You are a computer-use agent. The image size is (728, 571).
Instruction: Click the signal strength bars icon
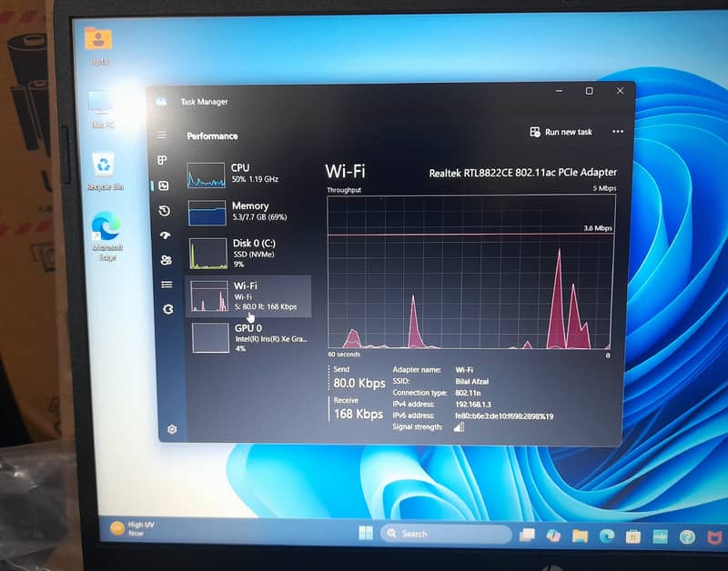459,426
